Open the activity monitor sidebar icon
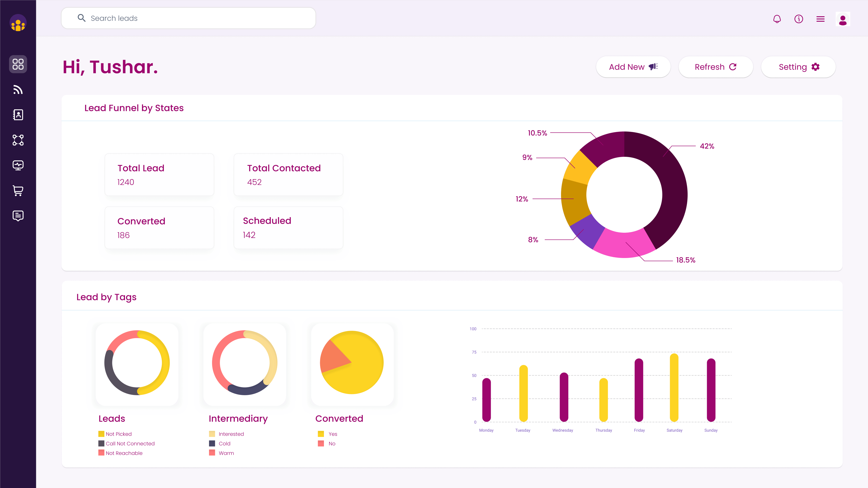Screen dimensions: 868x488 point(18,165)
